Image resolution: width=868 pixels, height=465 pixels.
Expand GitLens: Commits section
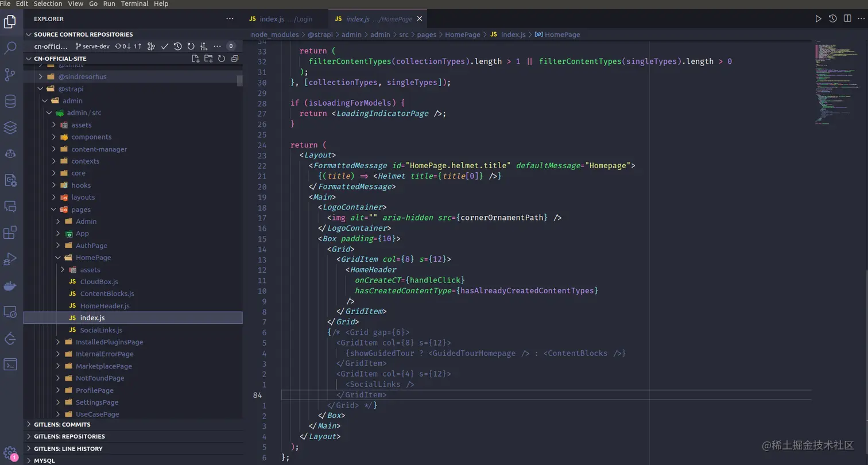point(133,424)
